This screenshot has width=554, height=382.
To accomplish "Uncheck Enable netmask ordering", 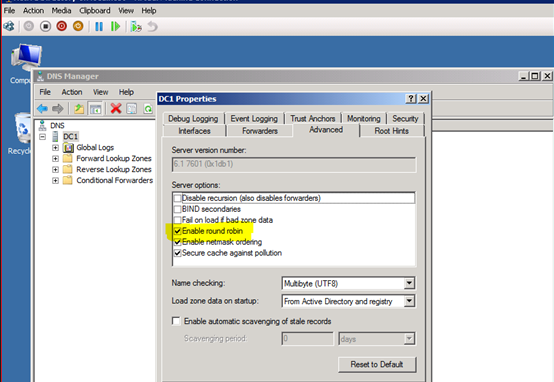I will click(x=177, y=242).
